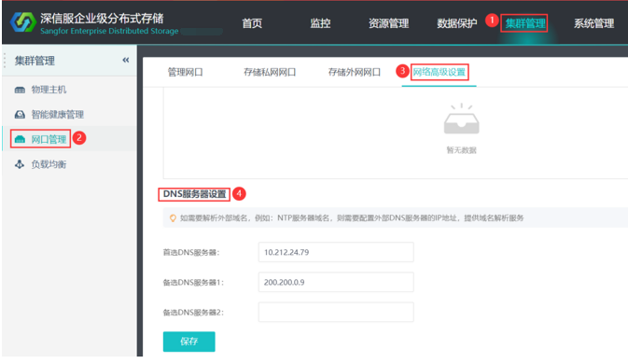This screenshot has height=364, width=628.
Task: Click the lightbulb hint icon
Action: (x=173, y=217)
